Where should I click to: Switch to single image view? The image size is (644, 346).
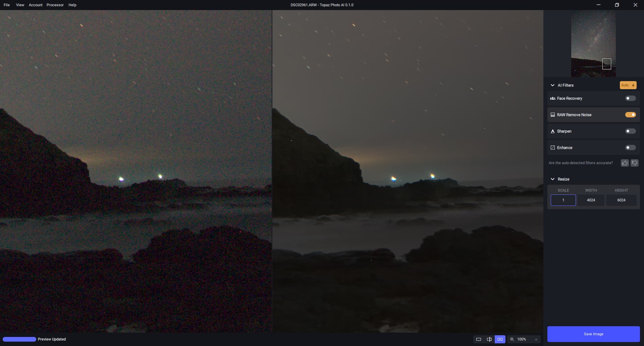point(479,339)
